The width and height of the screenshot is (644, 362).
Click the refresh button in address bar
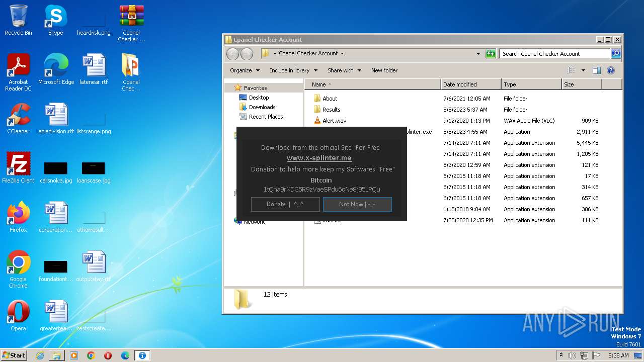pyautogui.click(x=491, y=54)
